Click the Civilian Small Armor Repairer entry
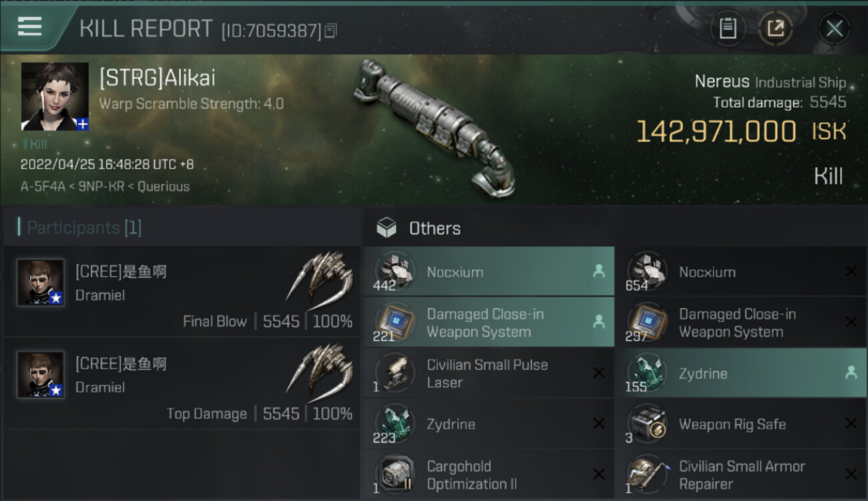Image resolution: width=868 pixels, height=501 pixels. click(741, 475)
